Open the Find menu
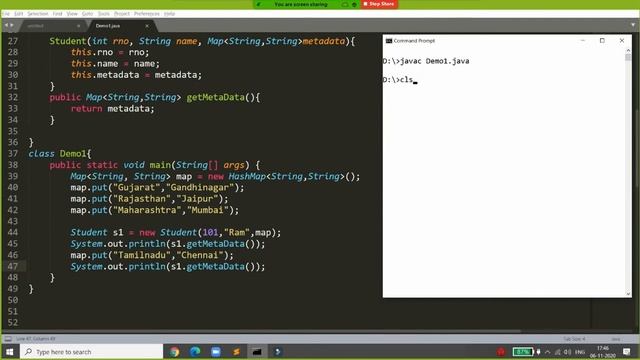 click(58, 13)
